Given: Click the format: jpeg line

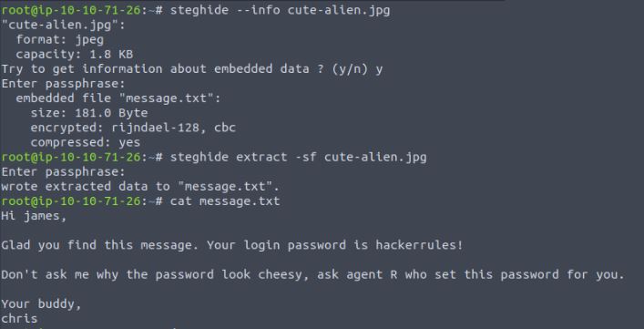Looking at the screenshot, I should click(60, 40).
